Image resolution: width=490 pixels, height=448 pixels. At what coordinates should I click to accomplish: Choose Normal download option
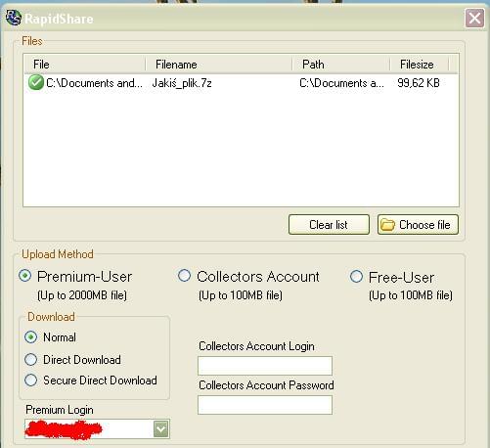(31, 337)
